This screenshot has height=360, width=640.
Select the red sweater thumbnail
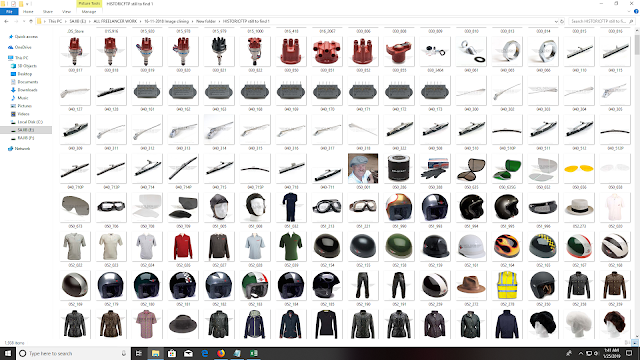182,246
